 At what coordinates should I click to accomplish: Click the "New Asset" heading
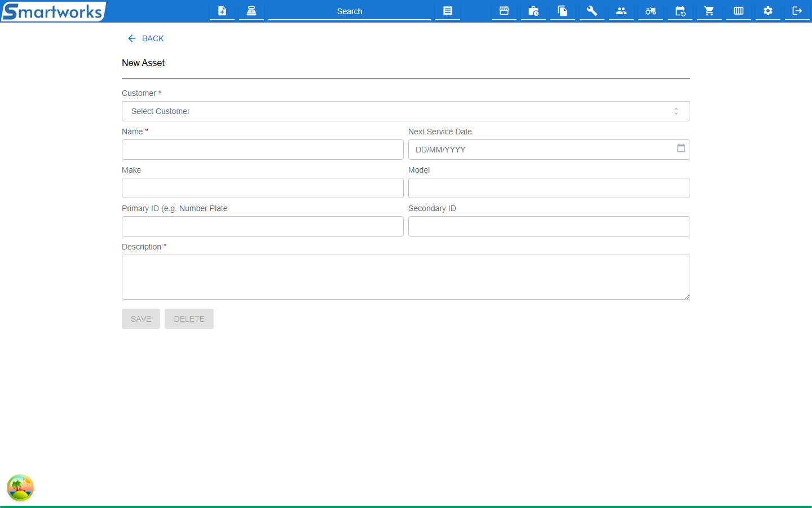pos(143,63)
